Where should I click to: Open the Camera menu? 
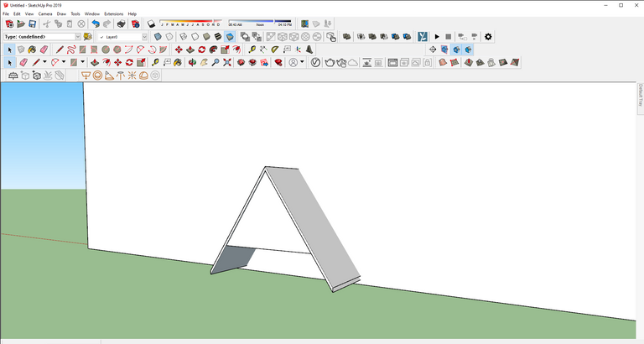click(x=44, y=14)
